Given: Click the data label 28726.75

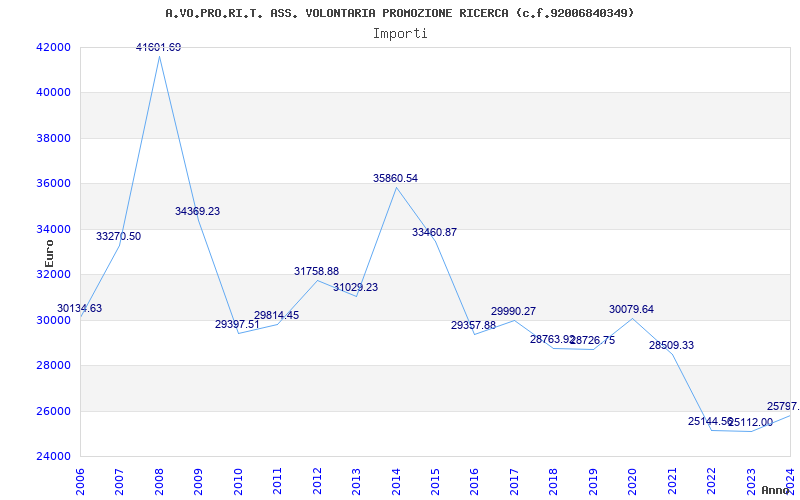Looking at the screenshot, I should (x=593, y=340).
